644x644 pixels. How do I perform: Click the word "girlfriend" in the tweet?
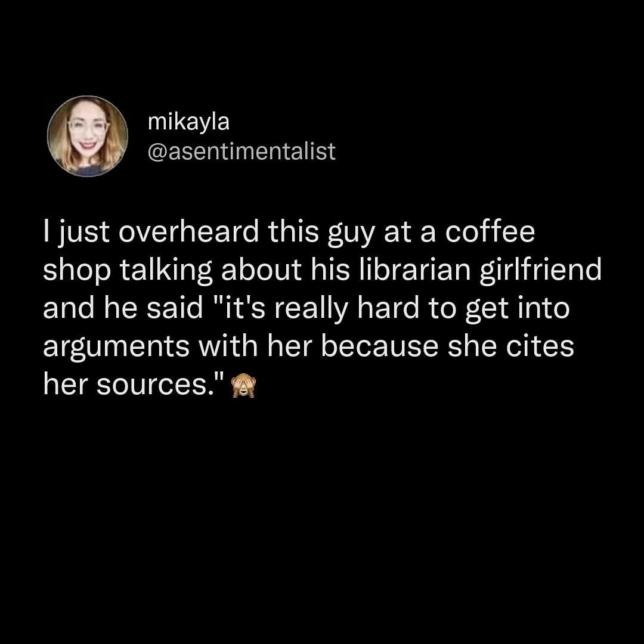point(540,271)
